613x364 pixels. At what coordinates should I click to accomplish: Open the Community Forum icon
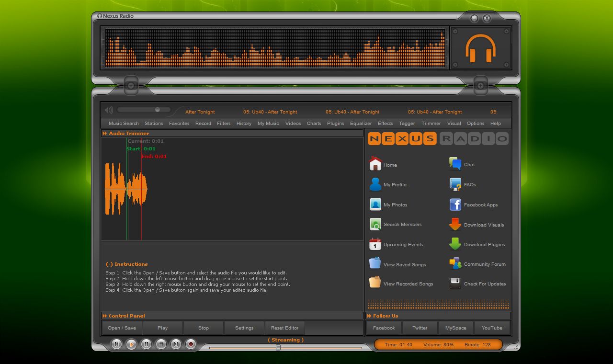point(455,263)
